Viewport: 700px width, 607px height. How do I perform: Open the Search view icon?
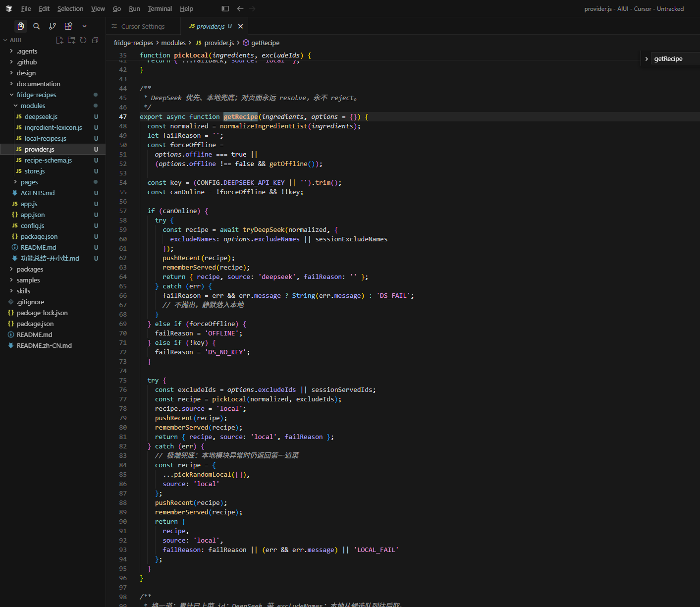click(37, 26)
